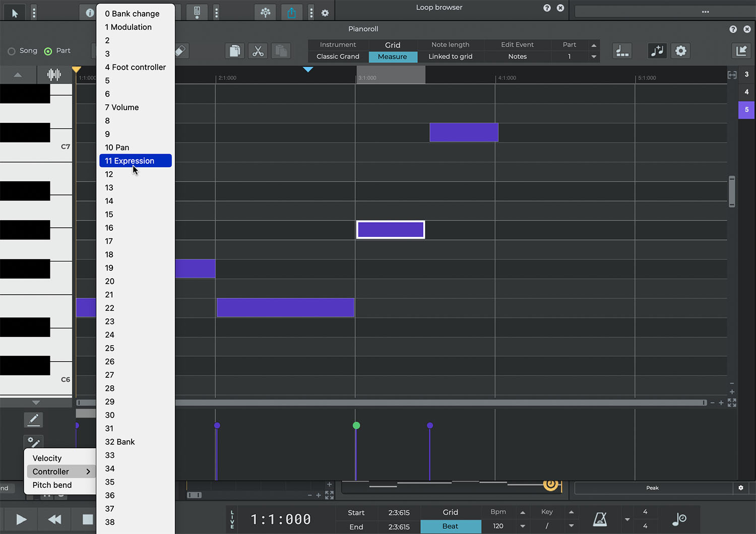756x534 pixels.
Task: Select the Part radio button
Action: point(48,51)
